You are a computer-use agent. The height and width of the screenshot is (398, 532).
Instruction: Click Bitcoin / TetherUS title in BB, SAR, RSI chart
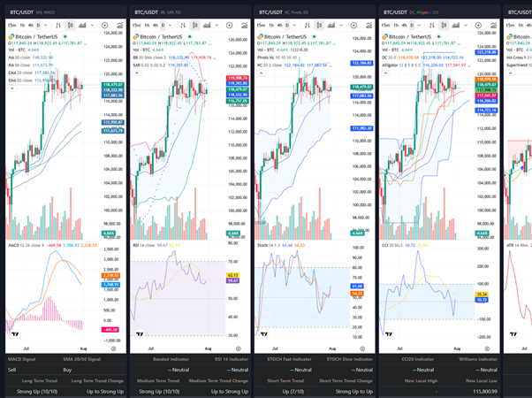(x=161, y=36)
